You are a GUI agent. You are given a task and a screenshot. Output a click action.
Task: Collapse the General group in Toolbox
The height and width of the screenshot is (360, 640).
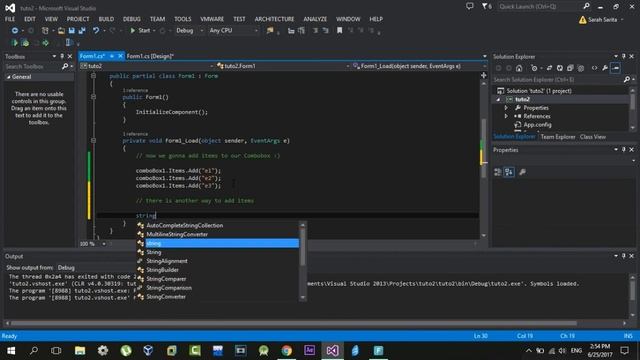pyautogui.click(x=9, y=77)
